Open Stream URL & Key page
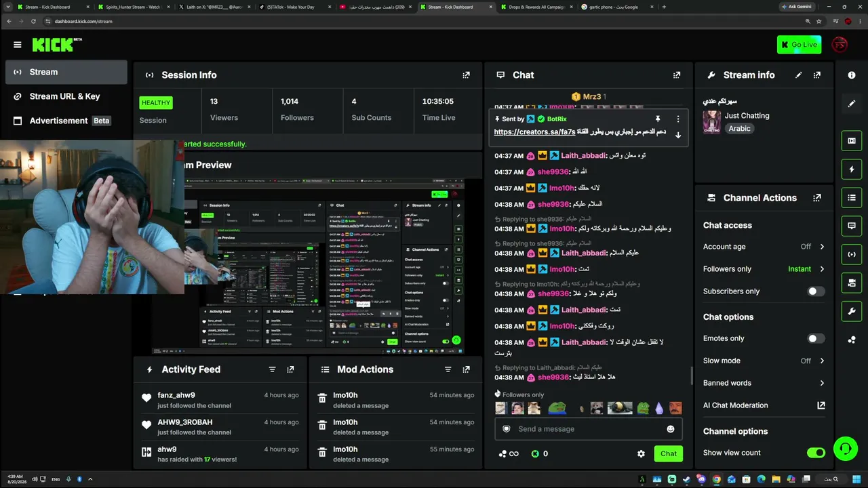868x488 pixels. [66, 96]
